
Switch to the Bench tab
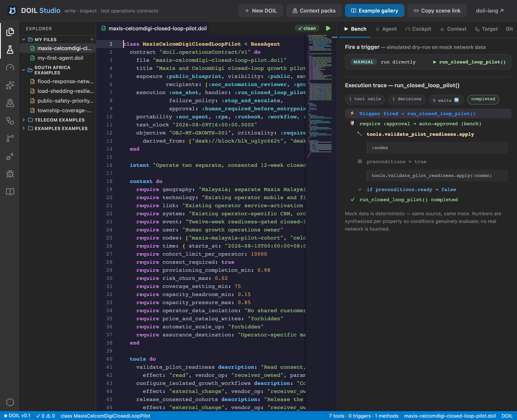click(355, 29)
